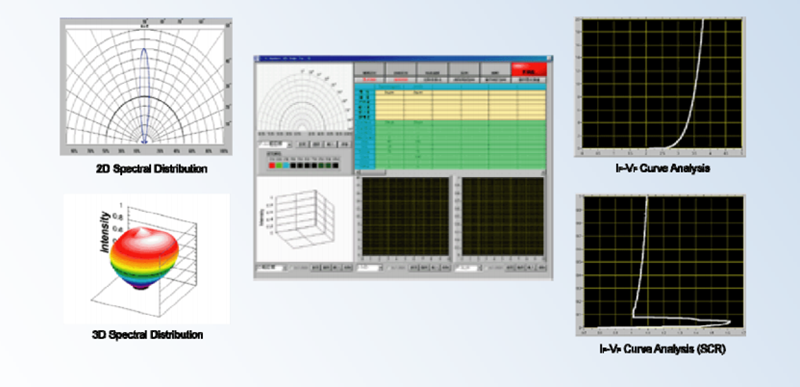800x387 pixels.
Task: Click the 3D Spectral Distribution rainbow plot image
Action: tap(146, 259)
